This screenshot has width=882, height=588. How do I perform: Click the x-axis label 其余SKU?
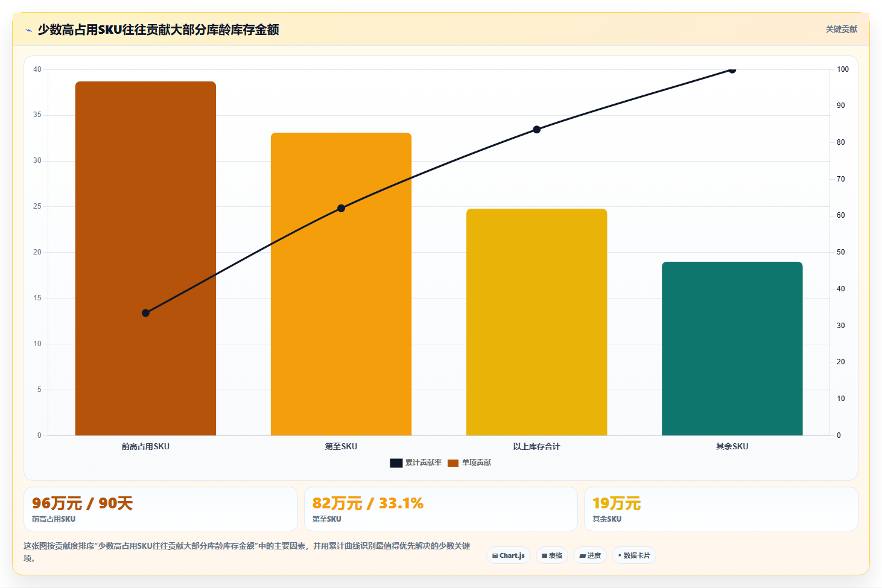click(x=732, y=446)
